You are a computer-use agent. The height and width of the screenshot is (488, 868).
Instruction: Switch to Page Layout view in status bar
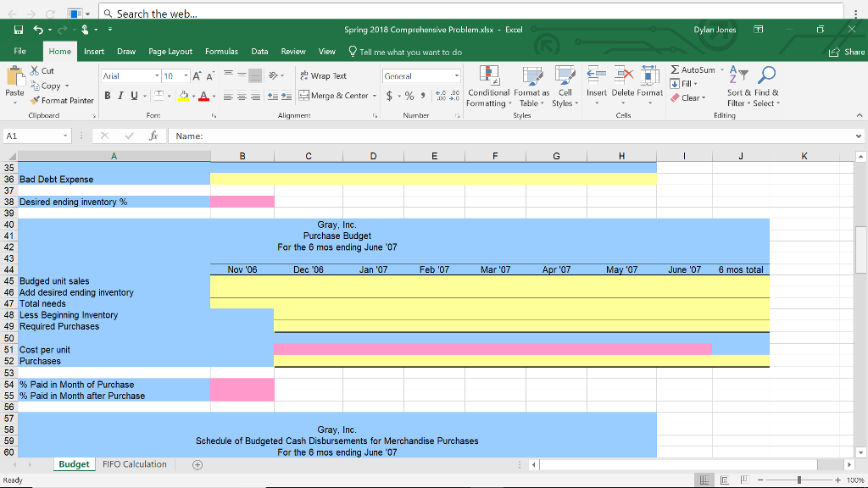(724, 480)
